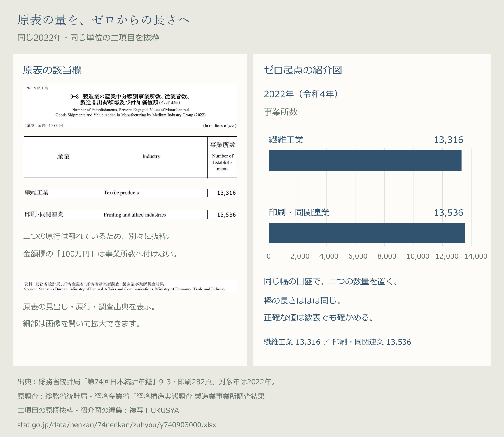Screen dimensions: 504x437
Task: Click the 13,536 table cell value
Action: pos(226,215)
